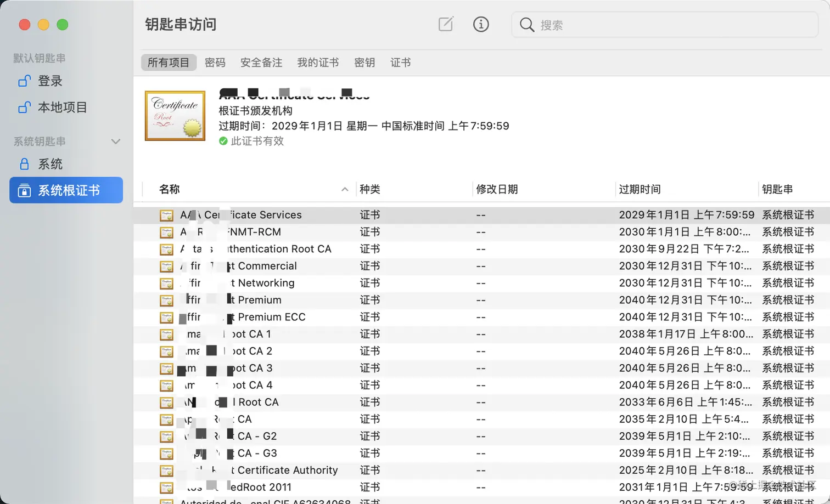
Task: Click the keychain icon beside 系统根证书
Action: (x=24, y=190)
